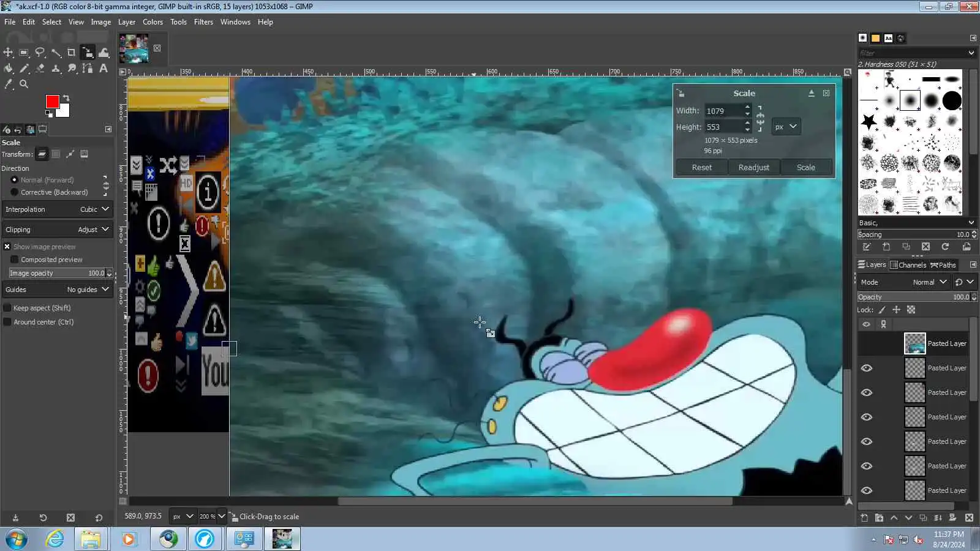Select the Bucket Fill tool
980x551 pixels.
[8, 69]
